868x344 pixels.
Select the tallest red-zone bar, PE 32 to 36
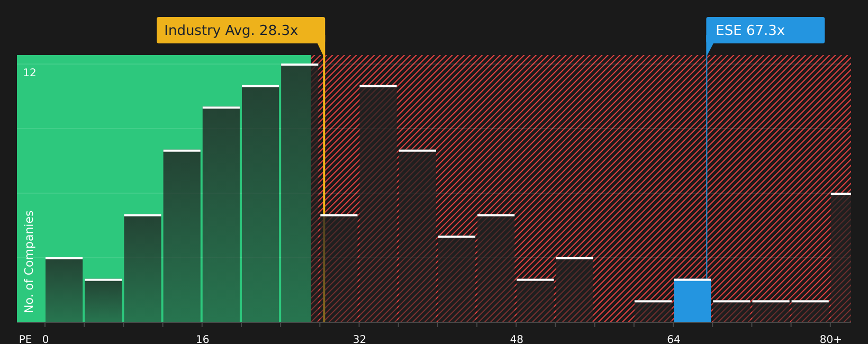(x=378, y=204)
